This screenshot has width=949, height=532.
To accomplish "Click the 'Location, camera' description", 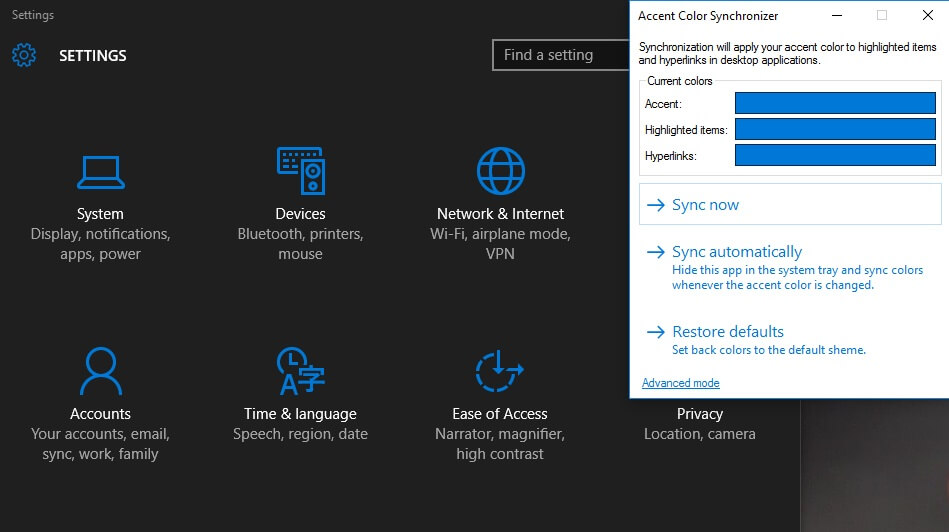I will click(x=700, y=434).
